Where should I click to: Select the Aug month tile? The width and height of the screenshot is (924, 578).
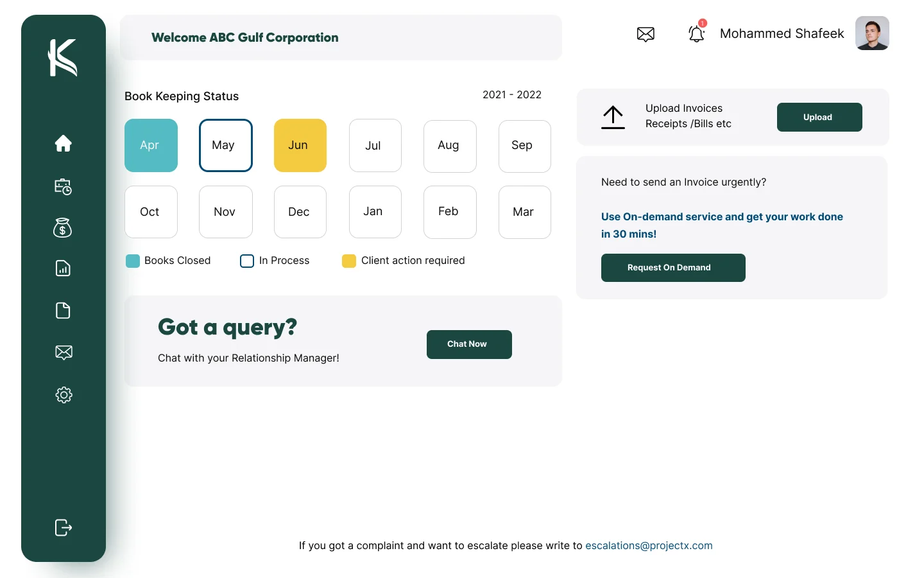tap(450, 146)
